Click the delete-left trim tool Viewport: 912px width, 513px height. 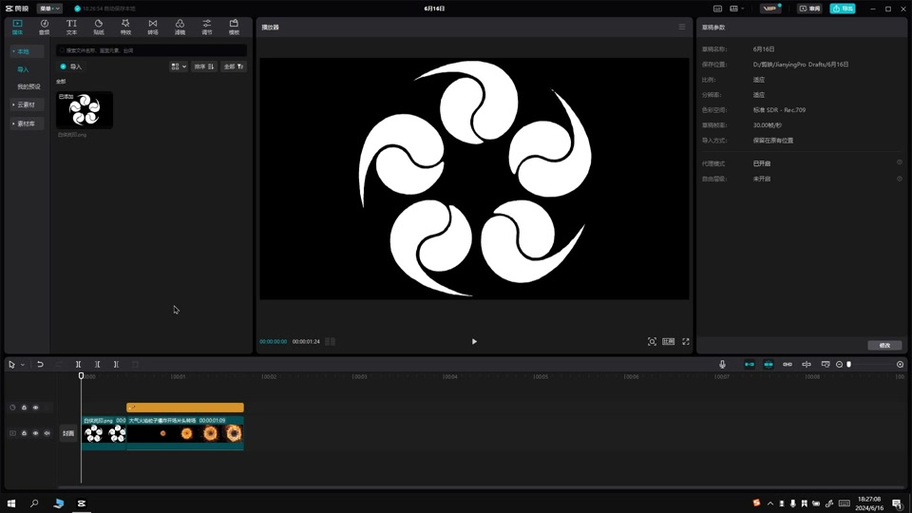pos(97,365)
